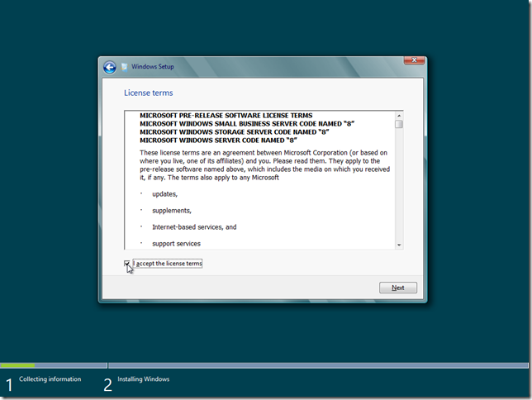Click the green setup progress bar
The image size is (532, 400).
(x=17, y=365)
